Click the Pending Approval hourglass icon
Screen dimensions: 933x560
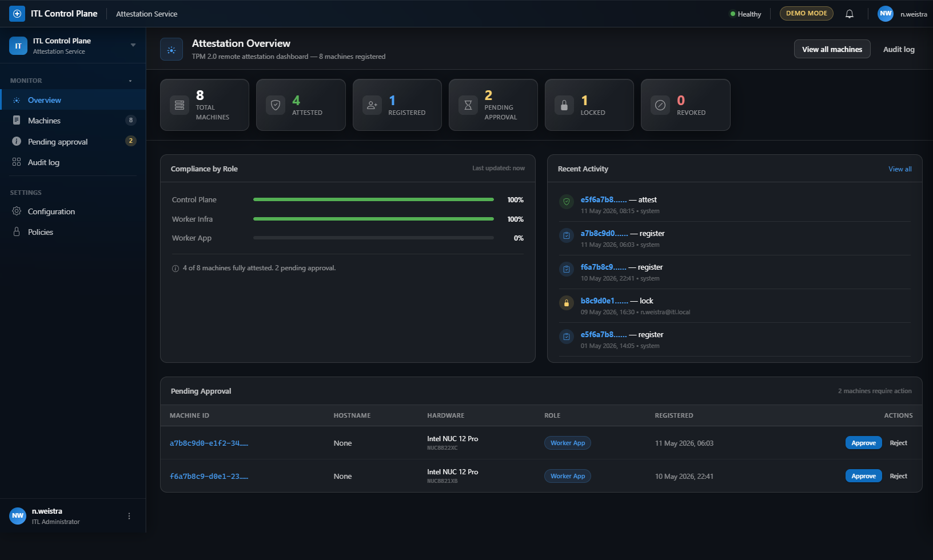click(468, 105)
